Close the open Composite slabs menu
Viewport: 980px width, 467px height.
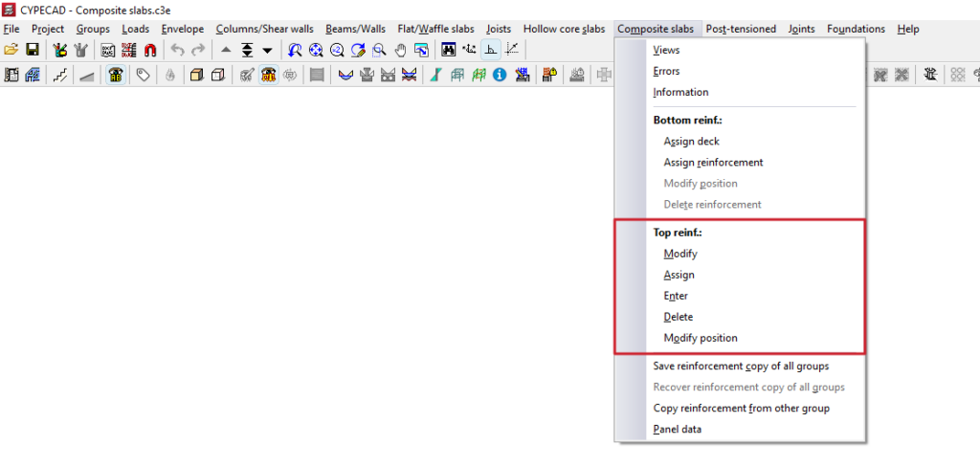coord(655,29)
